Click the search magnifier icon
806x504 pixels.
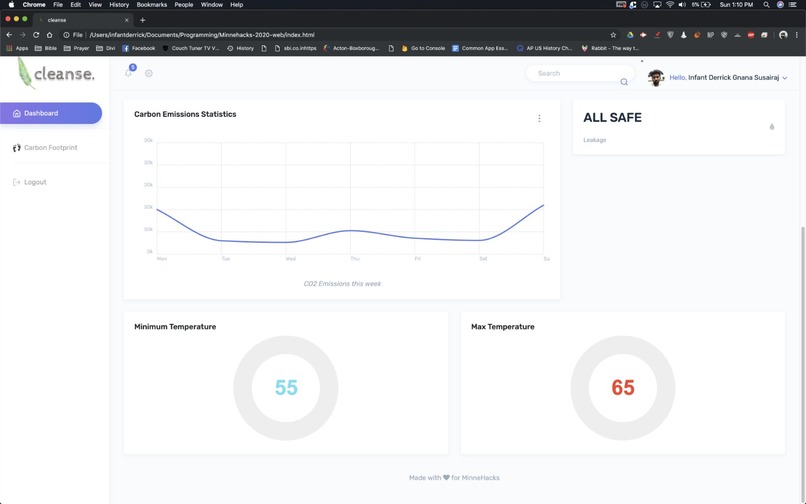click(624, 82)
